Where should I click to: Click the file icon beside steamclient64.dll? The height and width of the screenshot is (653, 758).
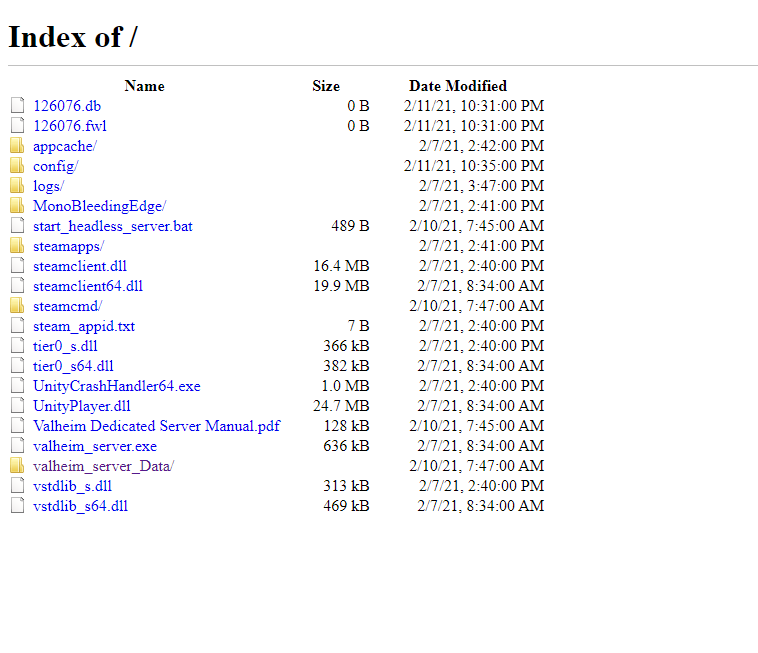tap(17, 285)
